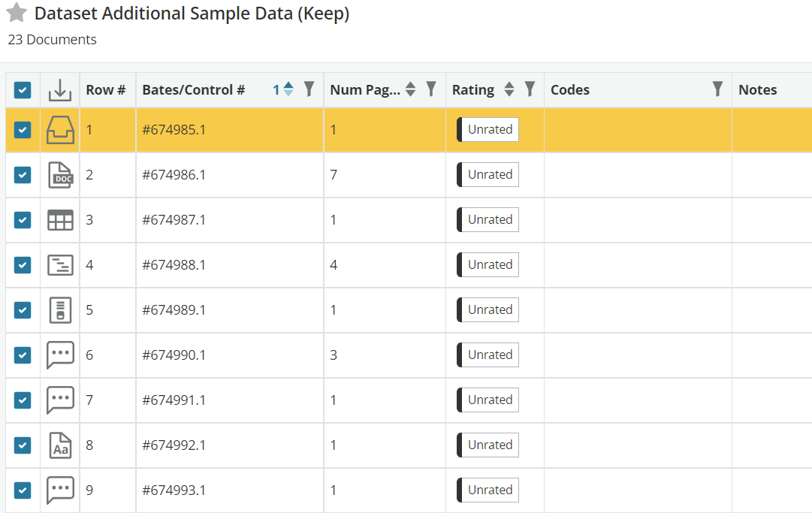This screenshot has width=812, height=513.
Task: Toggle the select-all checkbox in the header
Action: (22, 89)
